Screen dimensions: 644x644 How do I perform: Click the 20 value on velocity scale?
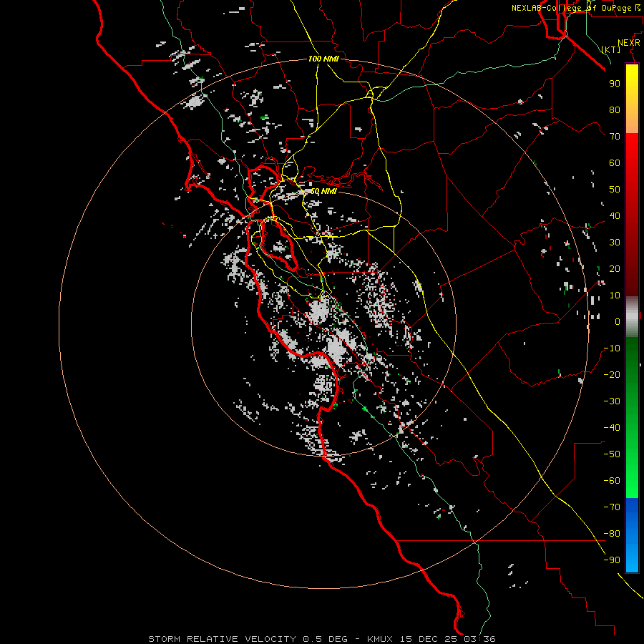click(615, 268)
